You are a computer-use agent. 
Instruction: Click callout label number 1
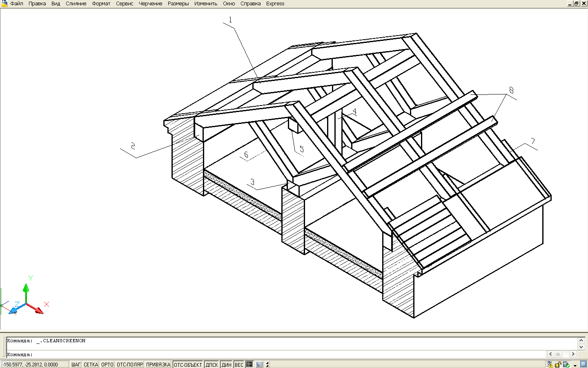point(230,20)
